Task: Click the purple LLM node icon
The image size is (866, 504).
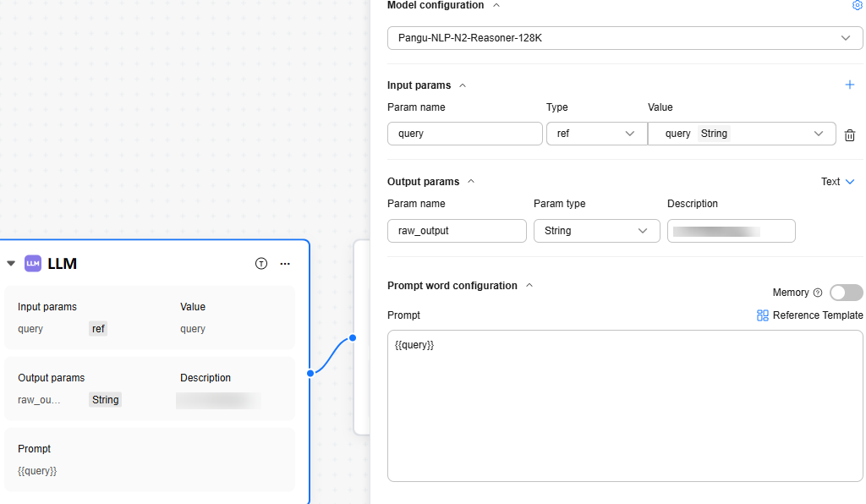Action: [33, 263]
